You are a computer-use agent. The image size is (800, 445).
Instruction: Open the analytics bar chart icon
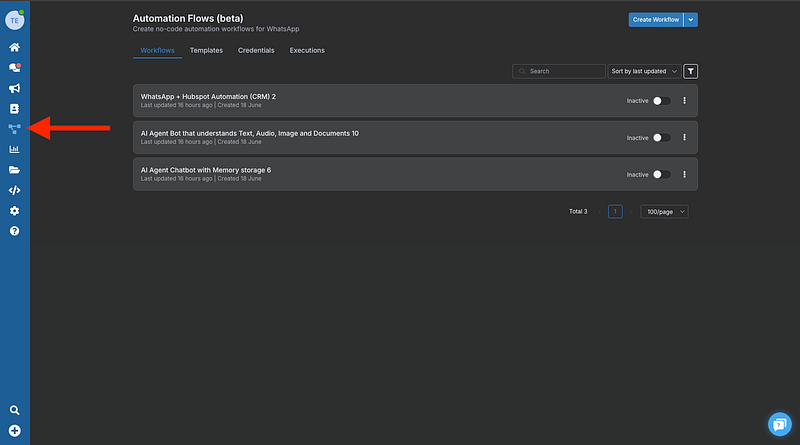(x=15, y=149)
